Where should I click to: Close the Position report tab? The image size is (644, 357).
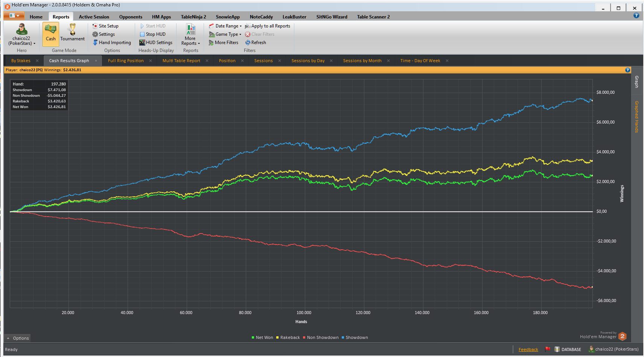(x=242, y=61)
